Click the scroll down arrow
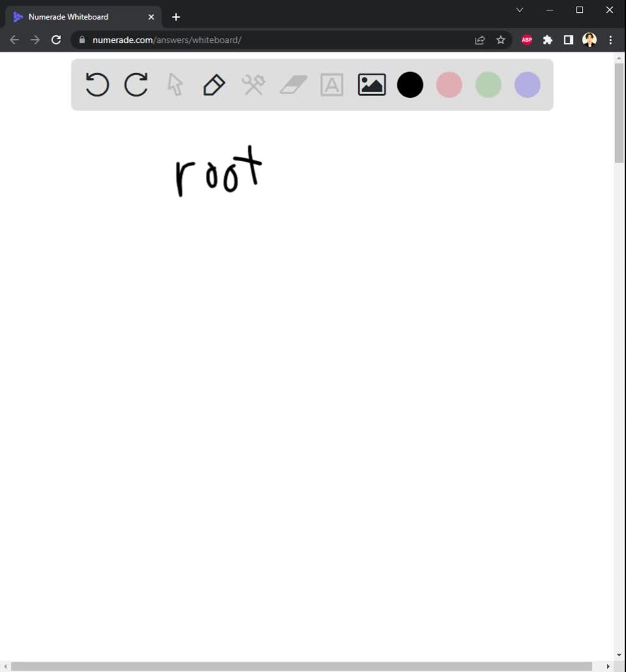This screenshot has height=672, width=626. pos(619,655)
